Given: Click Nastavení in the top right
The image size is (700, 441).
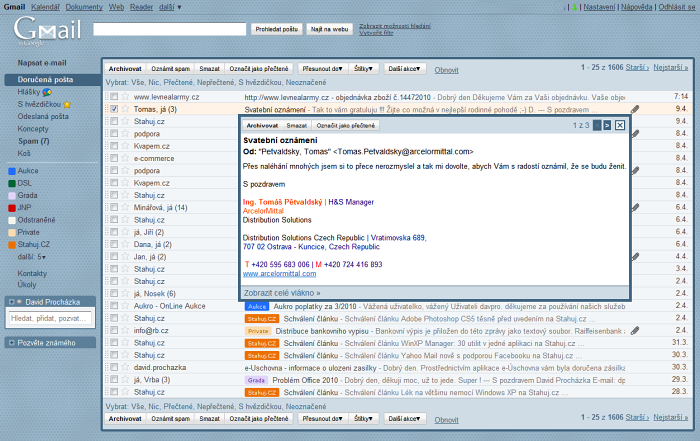Looking at the screenshot, I should tap(599, 7).
